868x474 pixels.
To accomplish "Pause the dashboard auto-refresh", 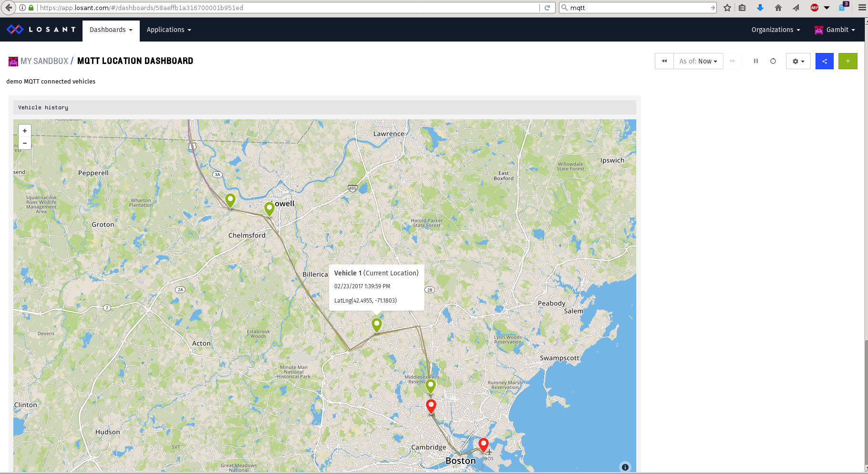I will point(755,61).
